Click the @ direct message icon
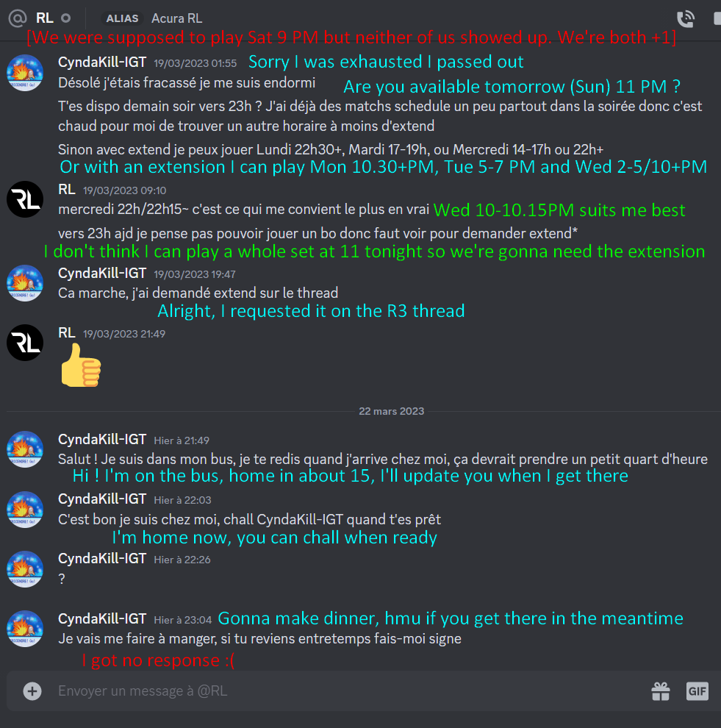The image size is (721, 728). pyautogui.click(x=18, y=18)
